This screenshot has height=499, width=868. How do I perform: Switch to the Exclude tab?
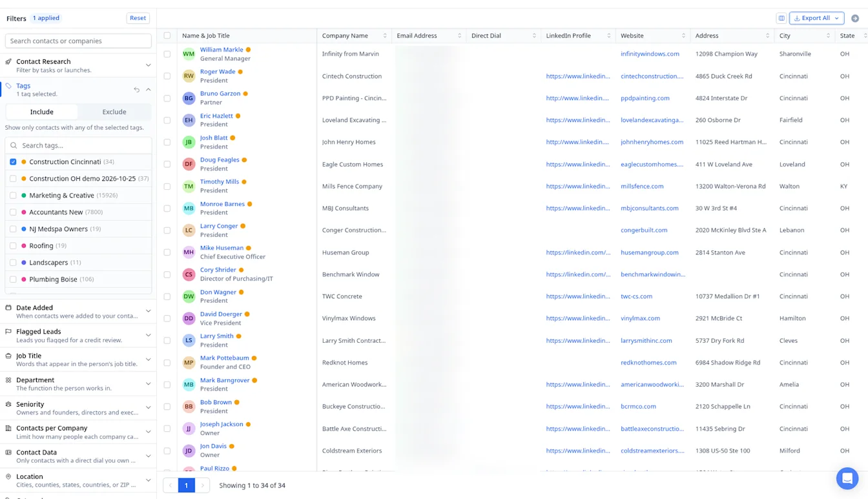tap(114, 112)
